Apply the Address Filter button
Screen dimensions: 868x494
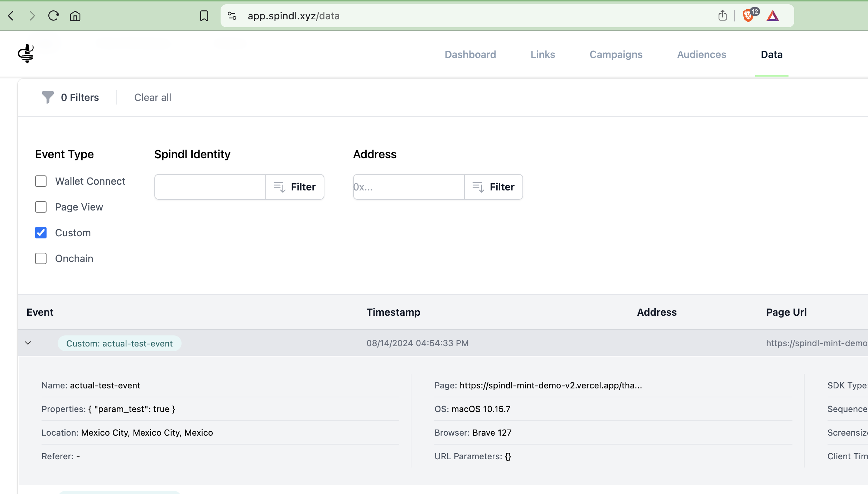(x=493, y=187)
